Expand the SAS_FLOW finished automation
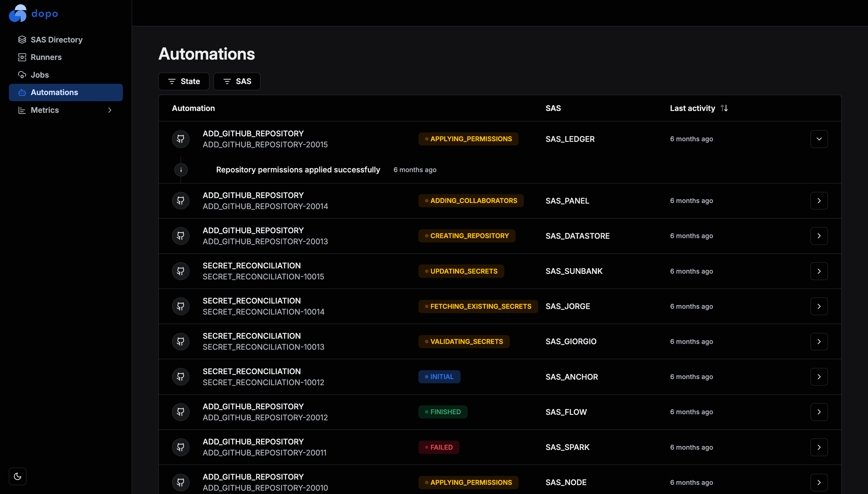This screenshot has width=868, height=494. pyautogui.click(x=819, y=412)
